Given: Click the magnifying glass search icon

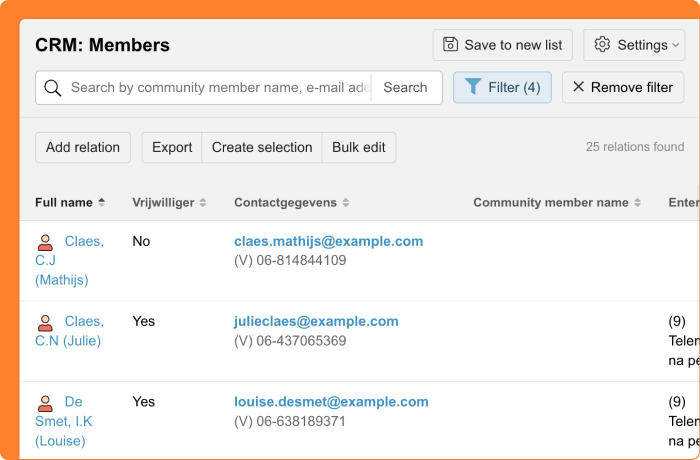Looking at the screenshot, I should tap(53, 88).
